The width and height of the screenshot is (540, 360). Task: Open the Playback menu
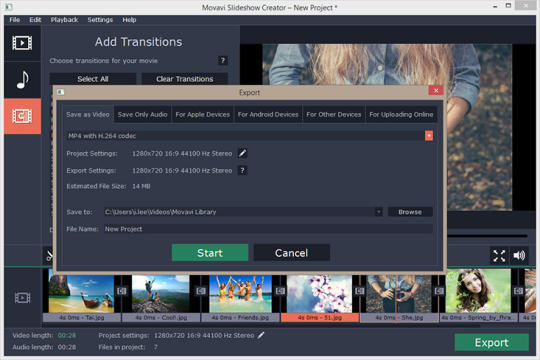(64, 20)
